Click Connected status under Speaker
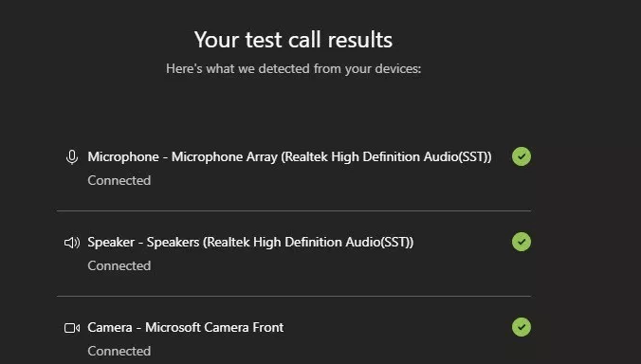 coord(119,265)
